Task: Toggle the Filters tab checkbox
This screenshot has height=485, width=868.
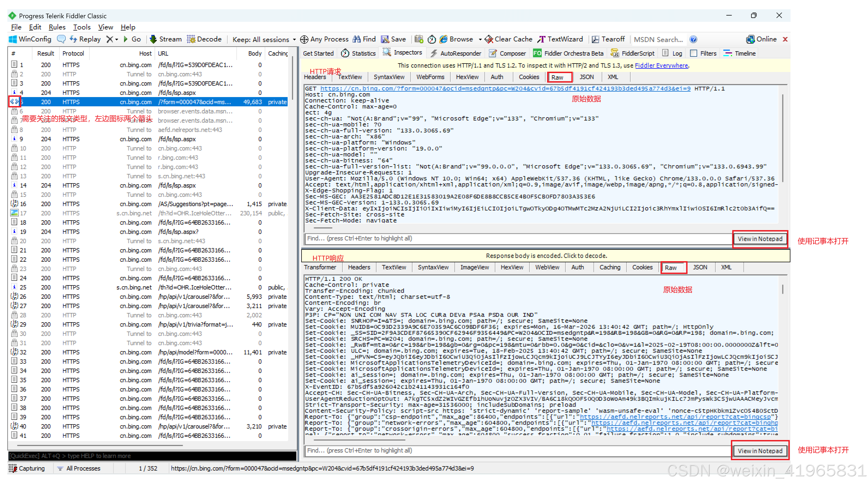Action: pyautogui.click(x=694, y=53)
